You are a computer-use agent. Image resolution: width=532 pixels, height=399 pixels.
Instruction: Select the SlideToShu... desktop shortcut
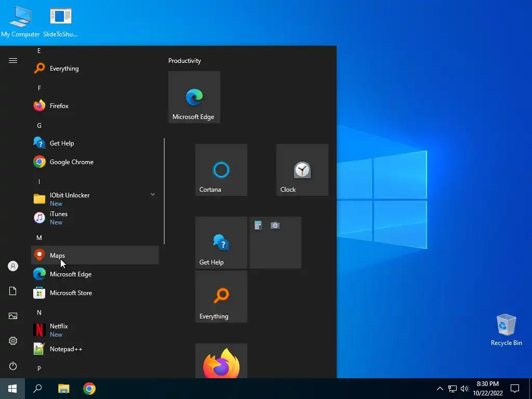pyautogui.click(x=60, y=21)
